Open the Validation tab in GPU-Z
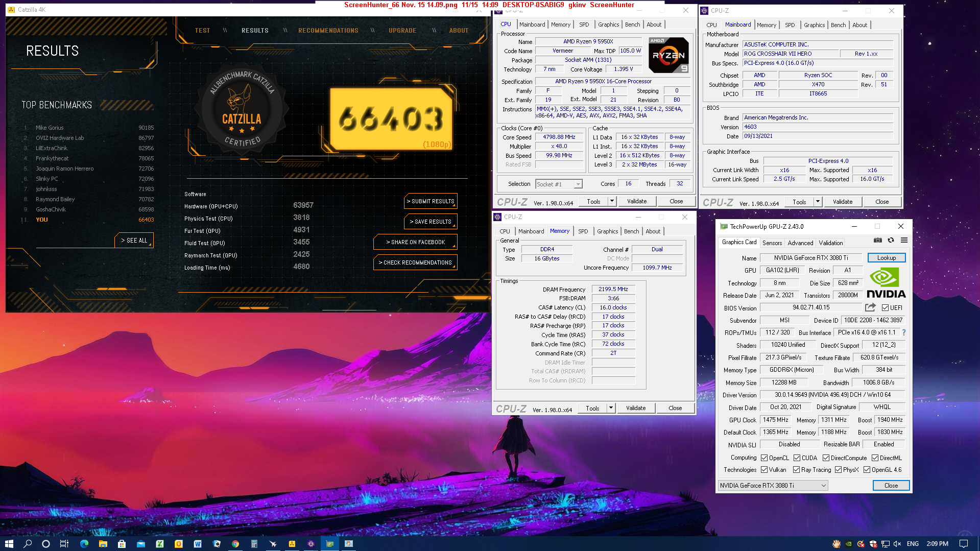This screenshot has width=980, height=551. 831,243
